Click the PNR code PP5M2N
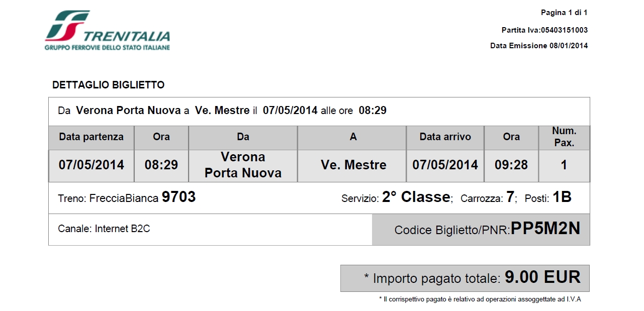 [545, 229]
